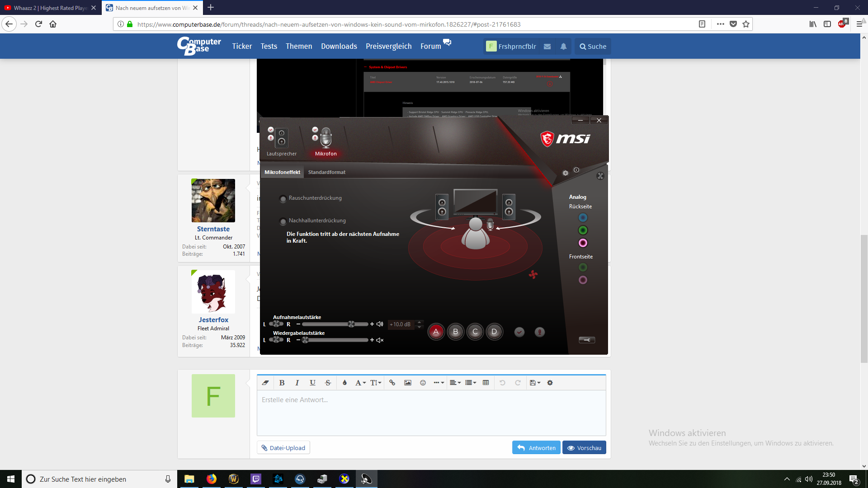The image size is (868, 488).
Task: Open the wrench connector settings button
Action: [587, 340]
